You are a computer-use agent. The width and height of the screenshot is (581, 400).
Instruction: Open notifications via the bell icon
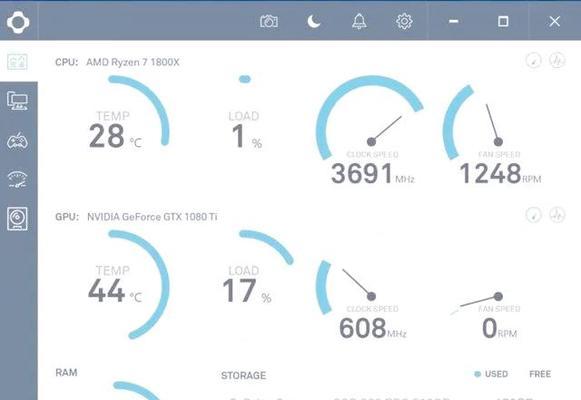359,21
